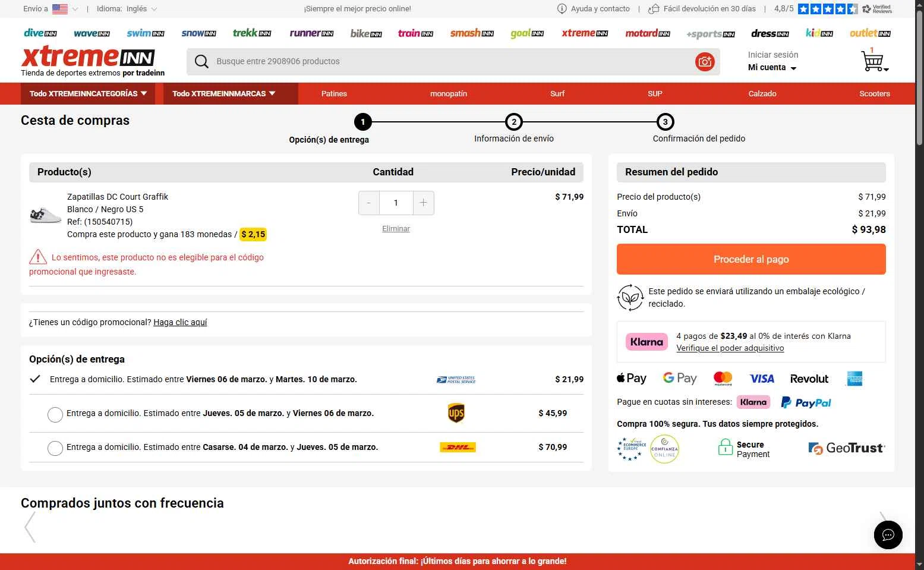Open the Patines menu item
This screenshot has width=924, height=570.
tap(334, 94)
